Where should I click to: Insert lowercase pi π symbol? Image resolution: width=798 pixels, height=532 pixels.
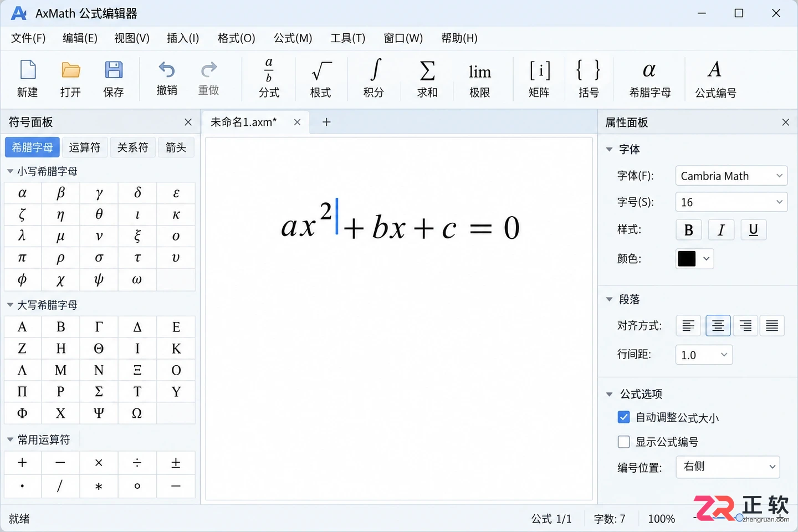[x=22, y=258]
